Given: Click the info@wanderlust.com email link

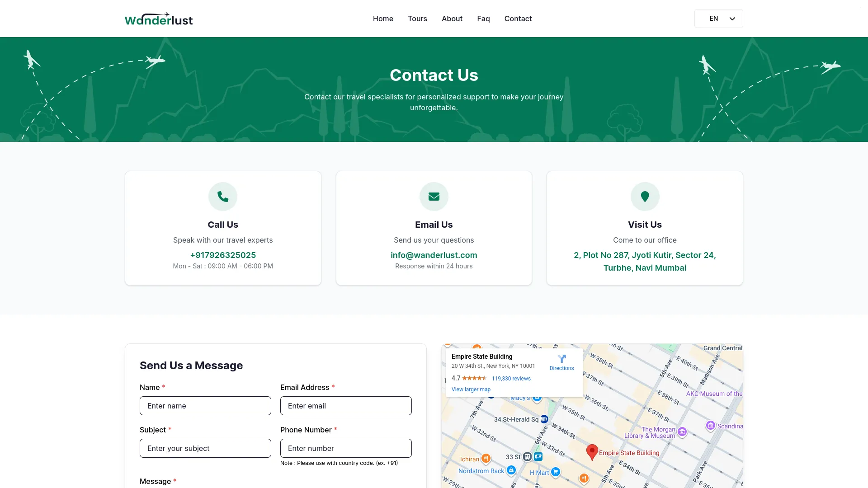Looking at the screenshot, I should (434, 255).
